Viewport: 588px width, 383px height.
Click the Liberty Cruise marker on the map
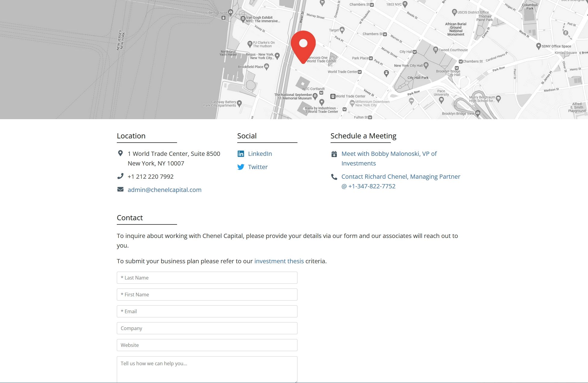click(231, 12)
